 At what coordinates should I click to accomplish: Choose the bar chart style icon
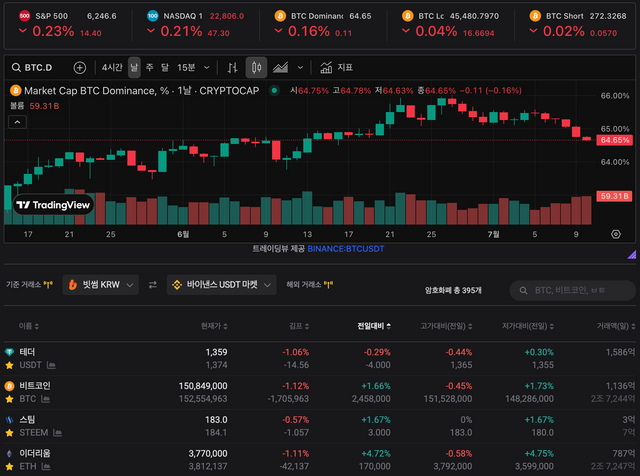point(233,68)
